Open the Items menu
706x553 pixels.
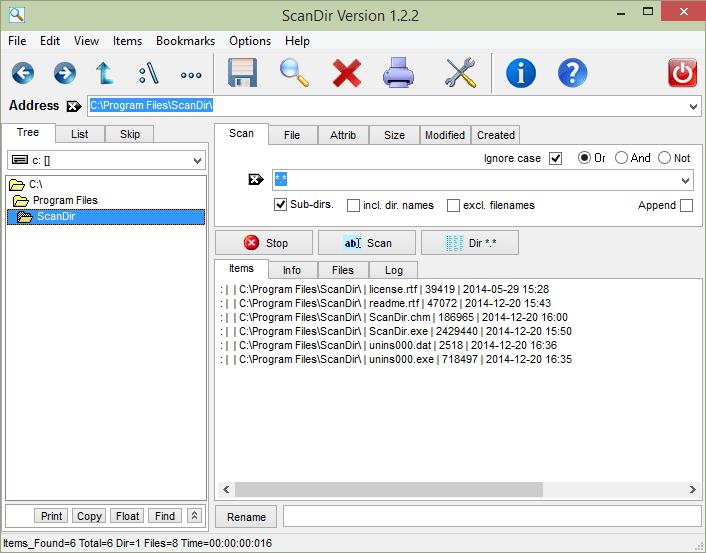point(127,41)
